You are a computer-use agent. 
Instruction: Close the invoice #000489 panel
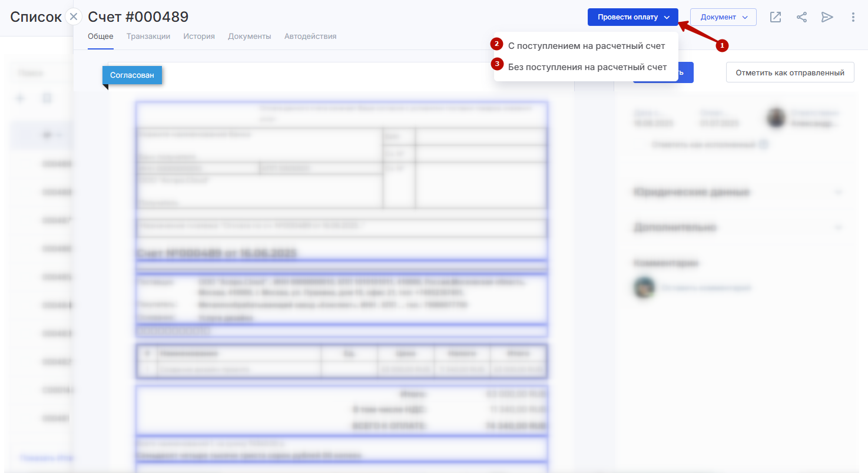74,17
